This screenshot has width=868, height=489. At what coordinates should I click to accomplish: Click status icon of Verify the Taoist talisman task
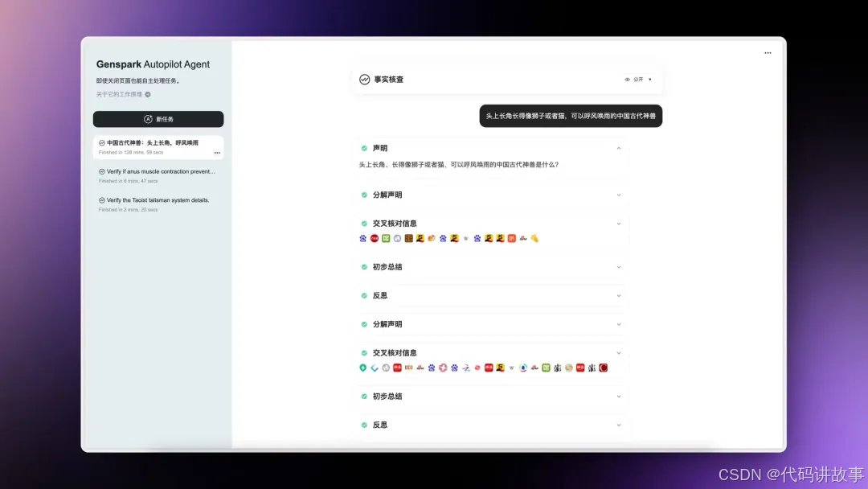pos(102,200)
